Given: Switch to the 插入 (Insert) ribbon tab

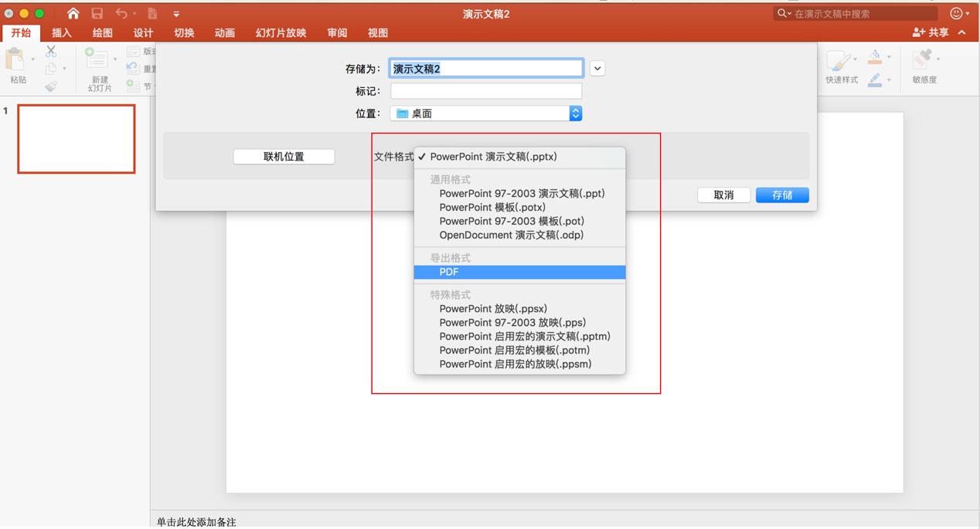Looking at the screenshot, I should point(61,32).
